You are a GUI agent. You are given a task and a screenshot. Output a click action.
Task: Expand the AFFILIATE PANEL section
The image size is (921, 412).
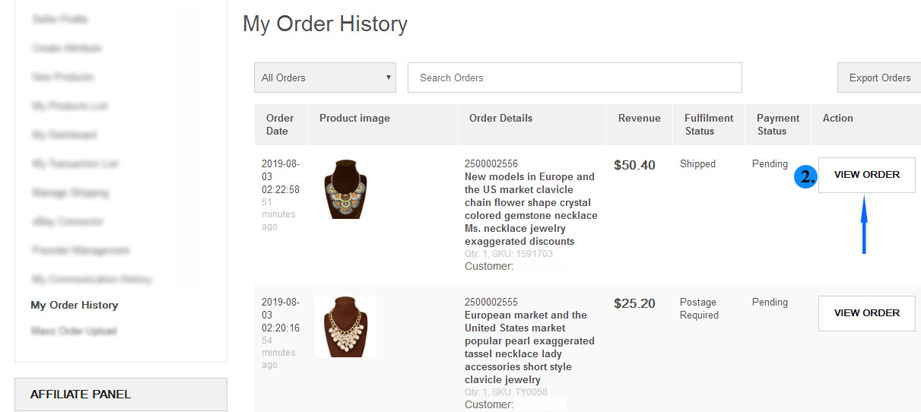point(121,394)
